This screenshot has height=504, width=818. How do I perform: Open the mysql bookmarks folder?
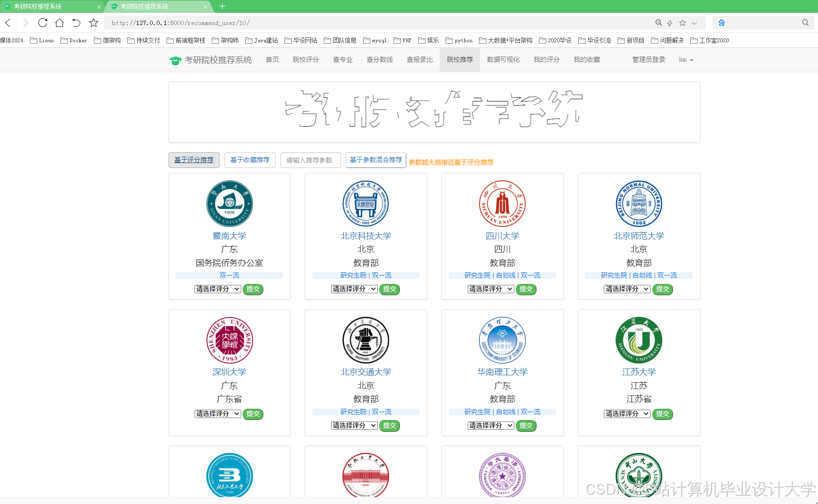point(375,40)
